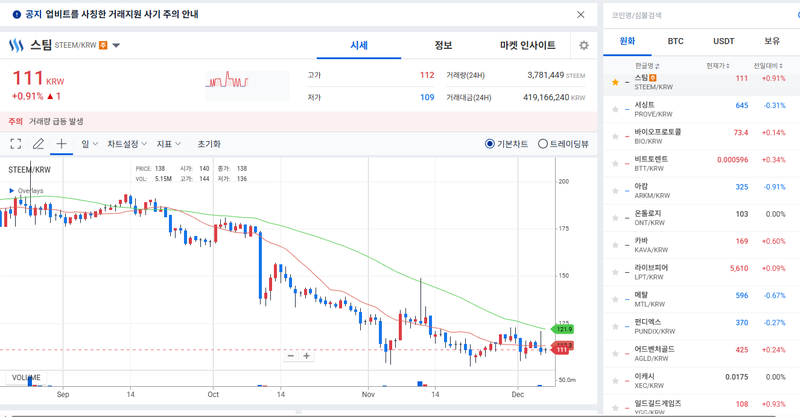The image size is (800, 417).
Task: Add PROVE/KRW (서싱트) to favorites with its star
Action: (x=615, y=106)
